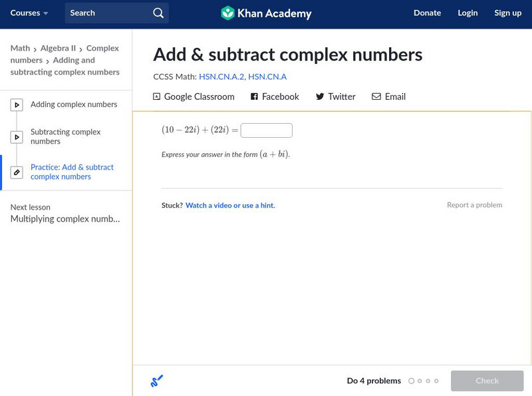
Task: Click the search magnifier icon
Action: (x=158, y=13)
